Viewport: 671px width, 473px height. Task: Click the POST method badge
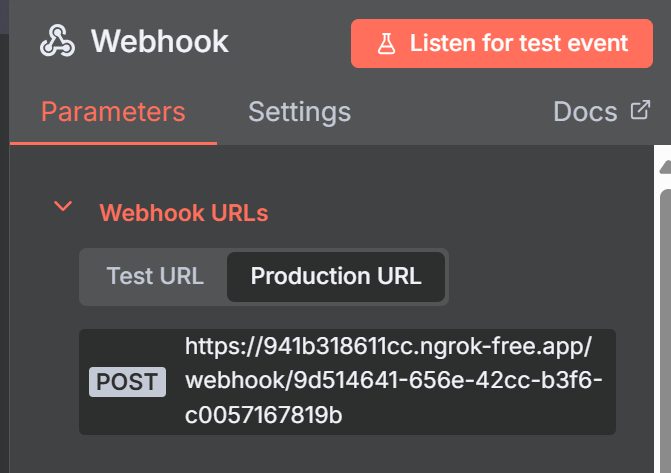point(127,382)
